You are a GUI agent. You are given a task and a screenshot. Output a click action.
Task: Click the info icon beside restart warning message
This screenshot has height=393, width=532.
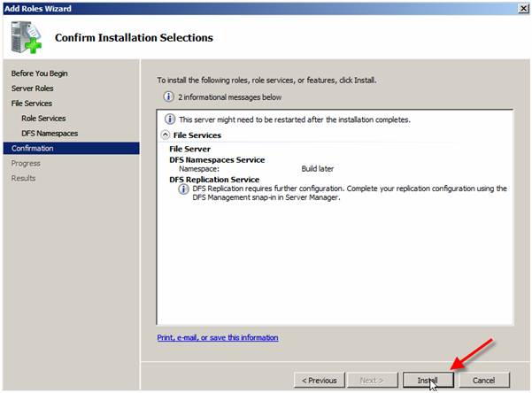170,119
